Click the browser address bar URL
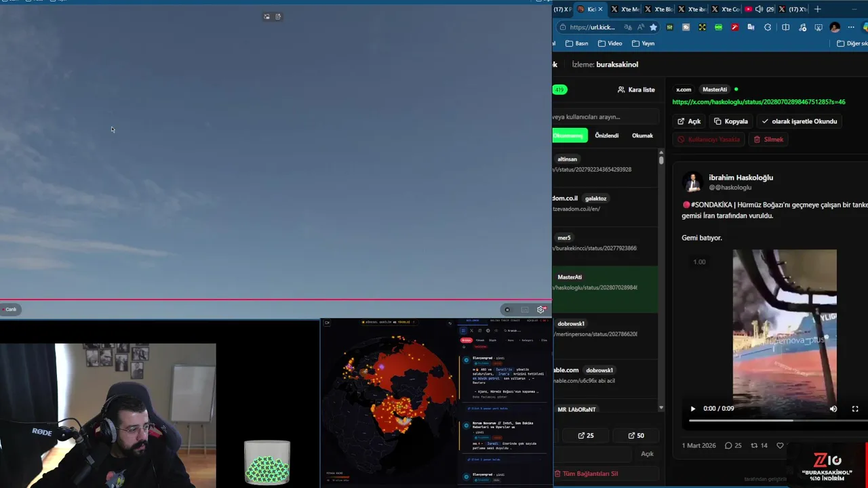Screen dimensions: 868x488 [592, 27]
